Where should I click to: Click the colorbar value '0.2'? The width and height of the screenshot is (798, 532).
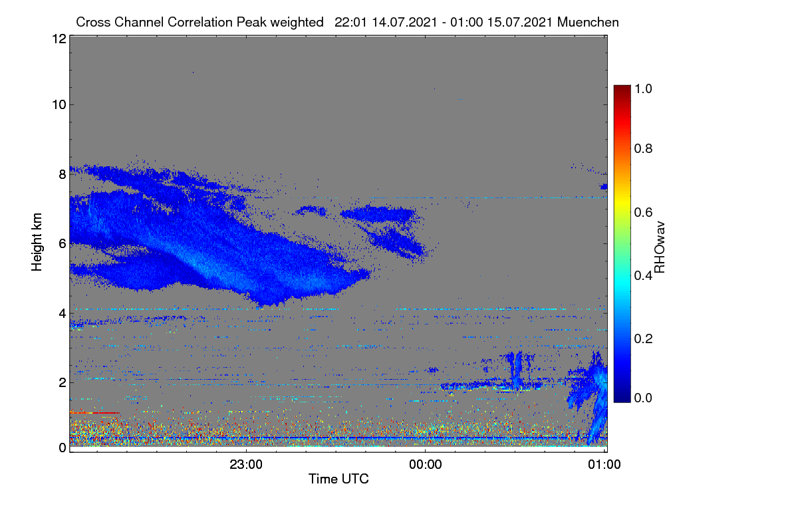point(644,338)
